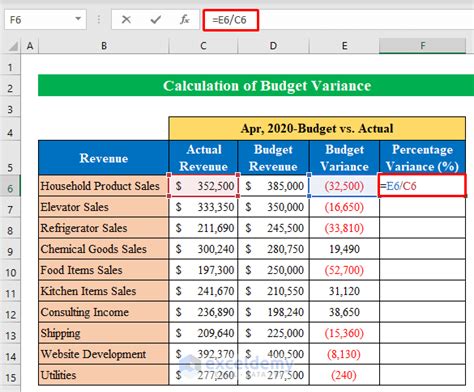Select the Shipping cell
Viewport: 474px width, 392px height.
coord(104,333)
